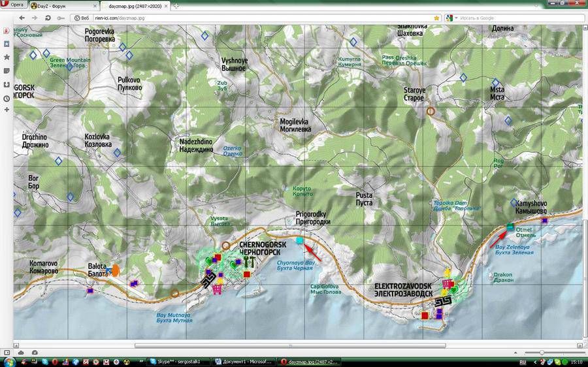
Task: Launch Opera from the quick launch bar
Action: tap(55, 362)
